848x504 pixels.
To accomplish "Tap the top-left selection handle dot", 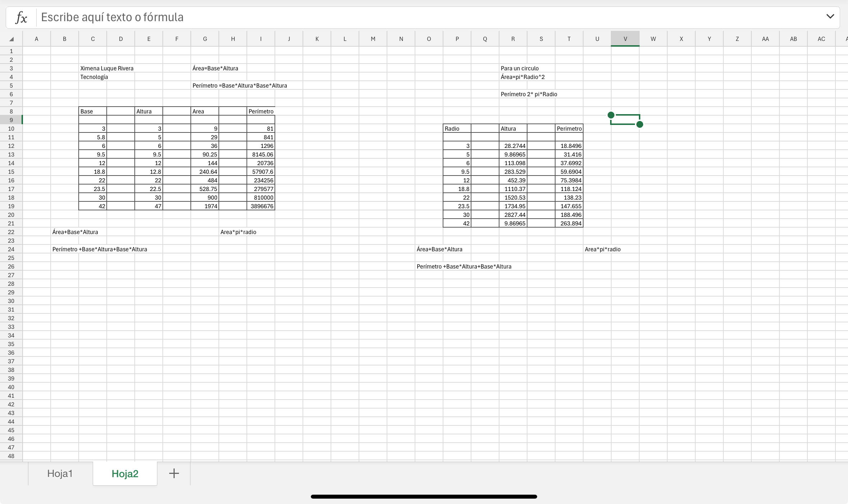I will pyautogui.click(x=611, y=115).
